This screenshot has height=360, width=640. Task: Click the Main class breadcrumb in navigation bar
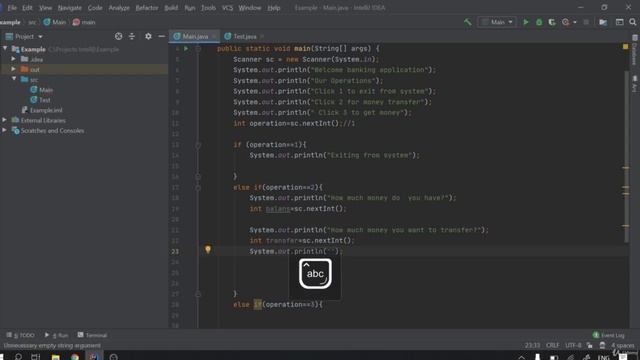click(55, 22)
